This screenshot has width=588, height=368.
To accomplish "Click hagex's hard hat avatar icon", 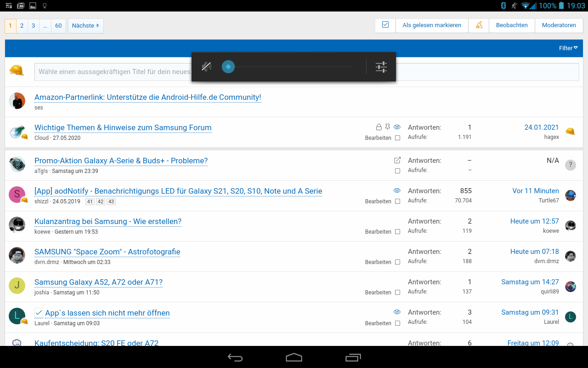I will click(571, 132).
